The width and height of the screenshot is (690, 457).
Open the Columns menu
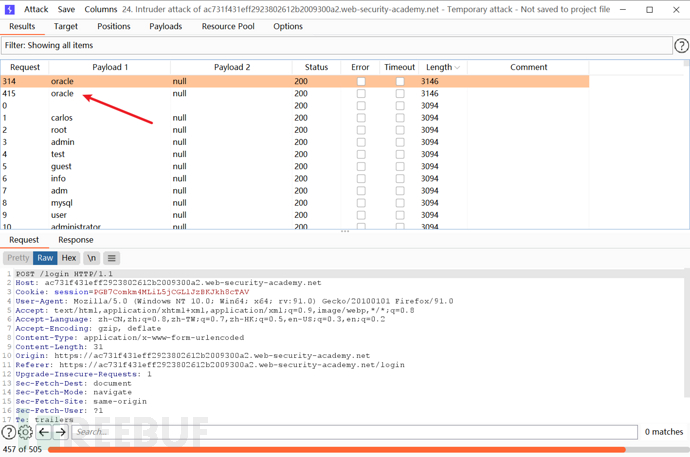[100, 9]
